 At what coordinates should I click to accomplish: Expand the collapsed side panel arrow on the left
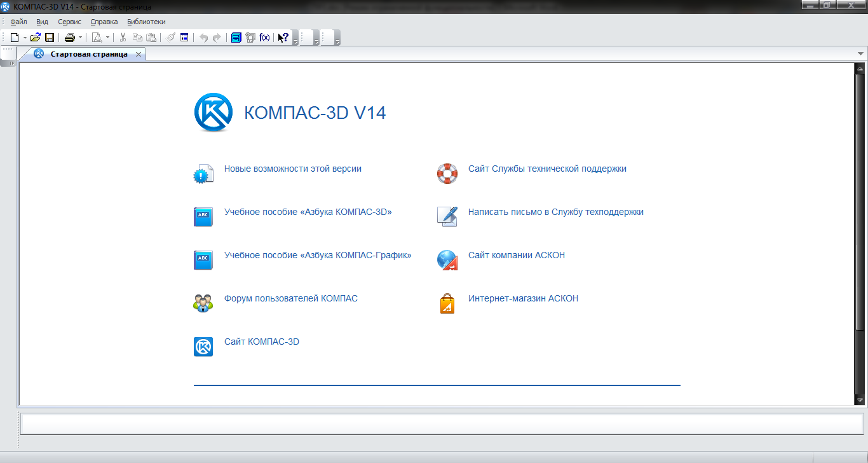pos(12,63)
